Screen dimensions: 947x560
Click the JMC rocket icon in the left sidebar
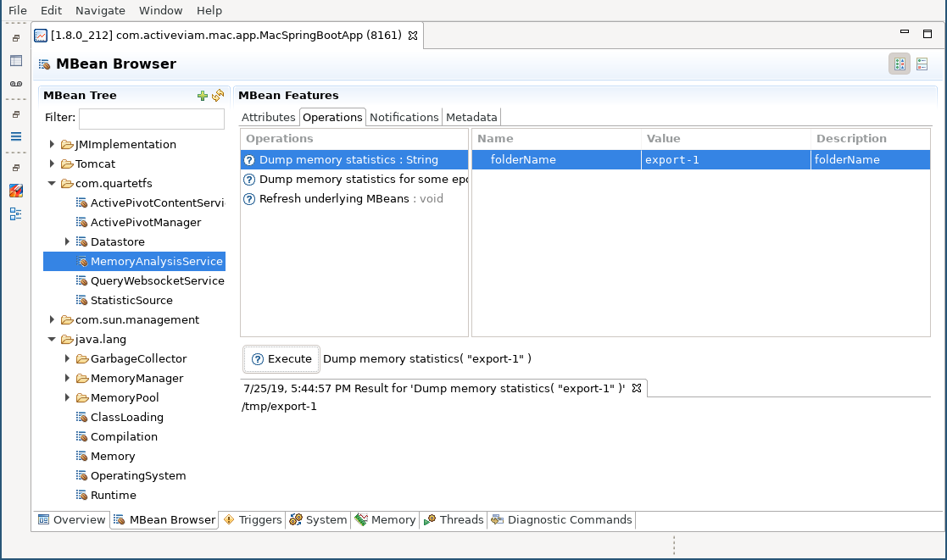[x=15, y=191]
